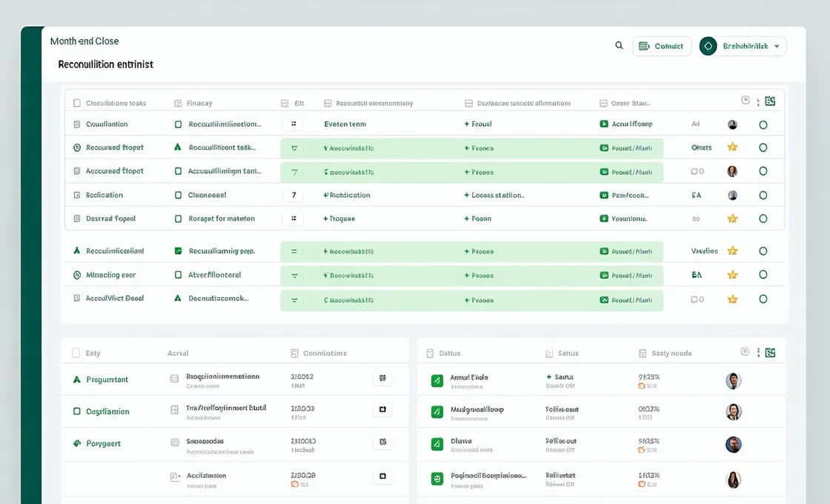
Task: Click the star icon on AccoulVllct Beel row
Action: pos(733,299)
